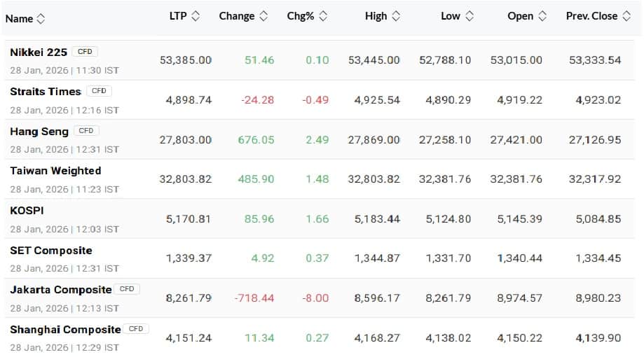
Task: Select SET Composite high 1,344.87
Action: (x=377, y=258)
